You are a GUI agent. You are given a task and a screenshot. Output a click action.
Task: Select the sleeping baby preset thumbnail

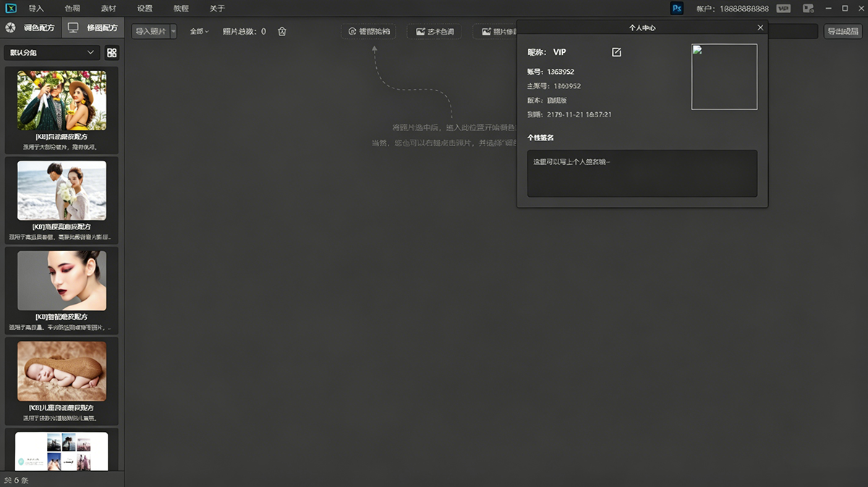(x=61, y=371)
